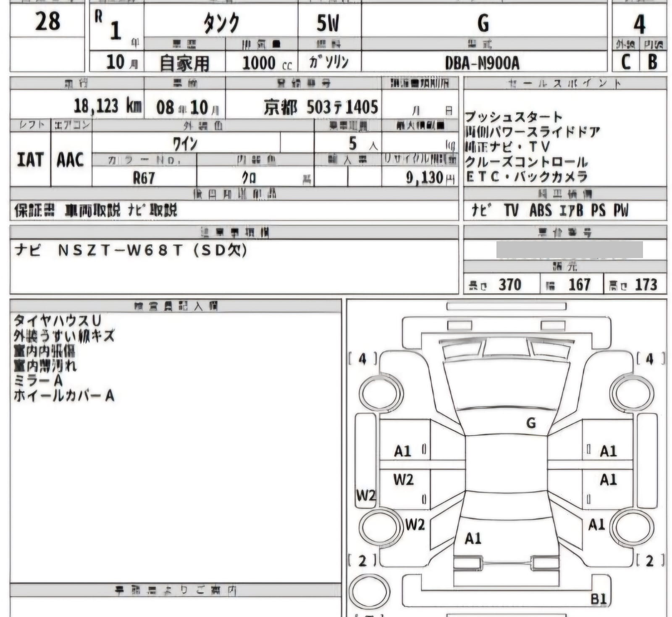
Task: Click the documents line 保証書 車両取説 ナビ取説
Action: (96, 210)
